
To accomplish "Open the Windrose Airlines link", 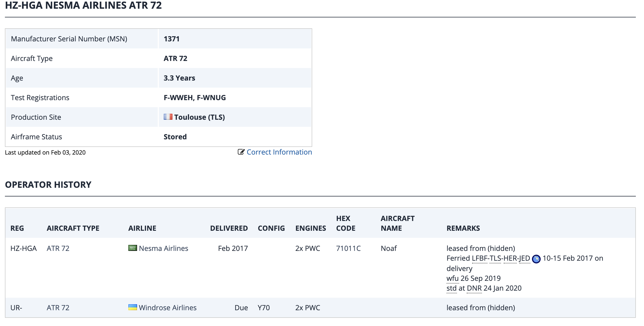I will point(168,308).
